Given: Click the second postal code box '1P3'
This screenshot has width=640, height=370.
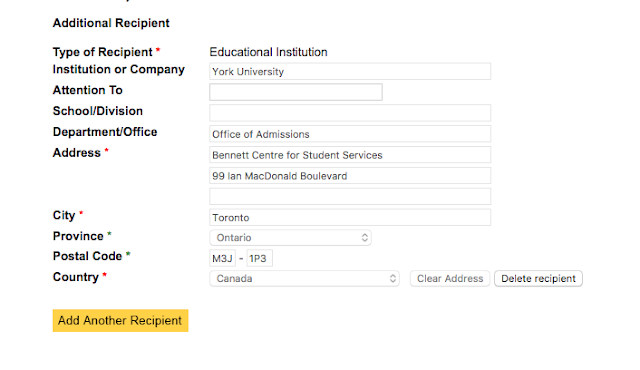Looking at the screenshot, I should coord(260,259).
